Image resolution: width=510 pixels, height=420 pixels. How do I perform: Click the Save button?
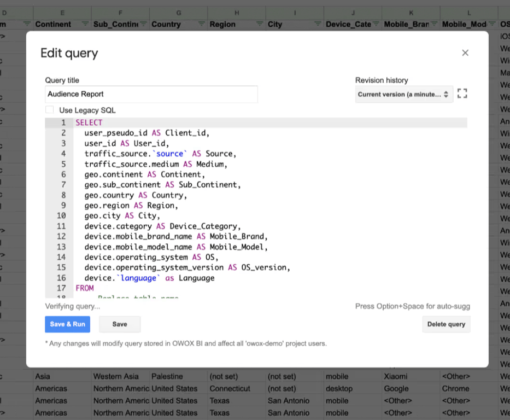click(120, 324)
